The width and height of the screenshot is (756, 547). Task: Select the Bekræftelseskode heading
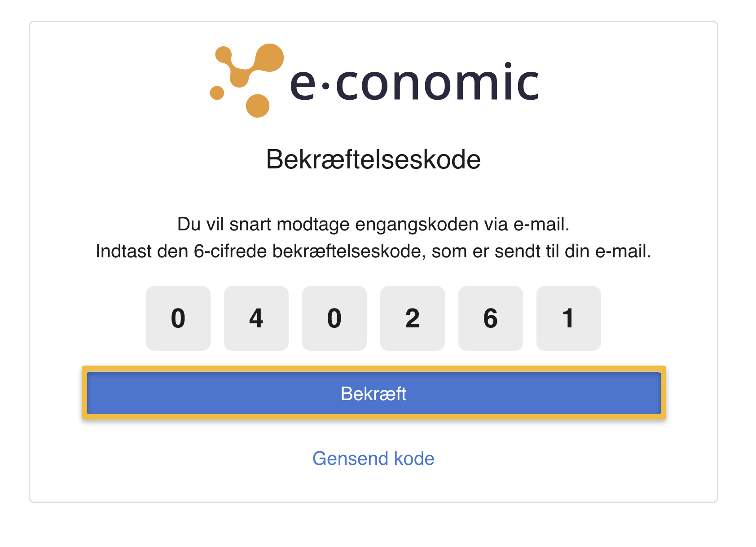point(374,159)
